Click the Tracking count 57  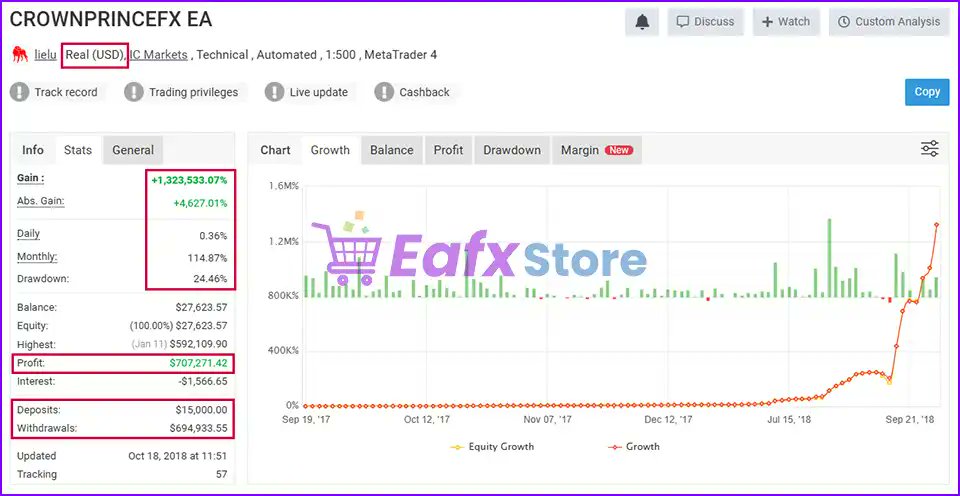pyautogui.click(x=221, y=475)
